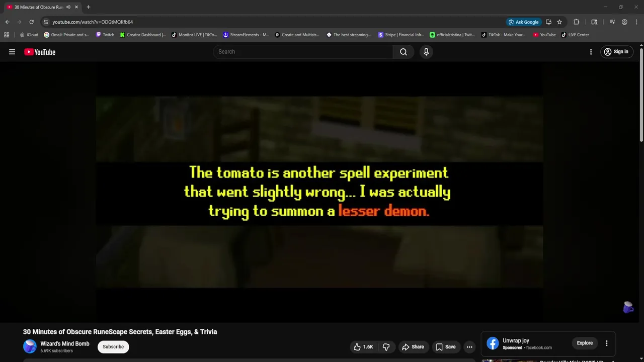Viewport: 644px width, 362px height.
Task: Dislike the video
Action: 386,347
